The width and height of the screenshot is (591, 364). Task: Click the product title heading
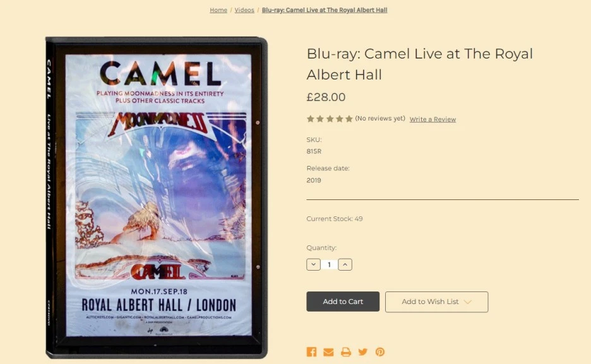tap(419, 64)
